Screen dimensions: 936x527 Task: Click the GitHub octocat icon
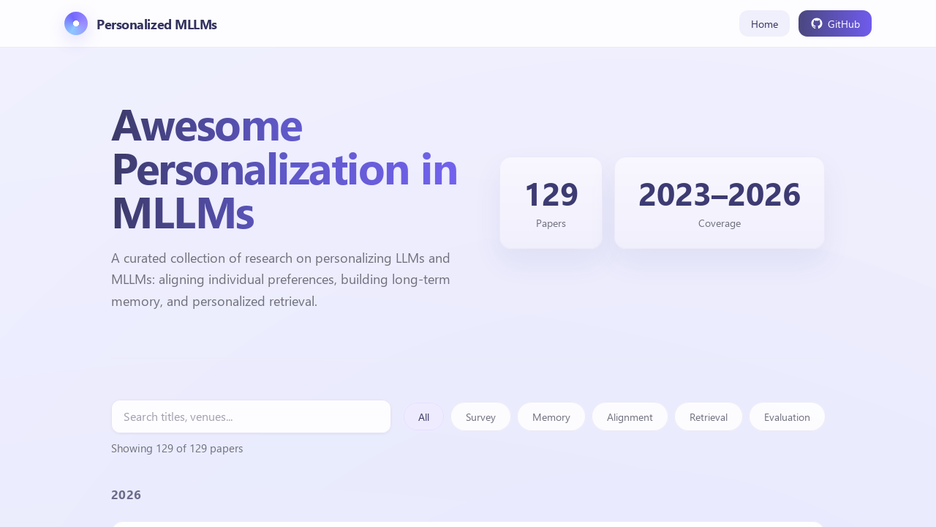(x=817, y=24)
